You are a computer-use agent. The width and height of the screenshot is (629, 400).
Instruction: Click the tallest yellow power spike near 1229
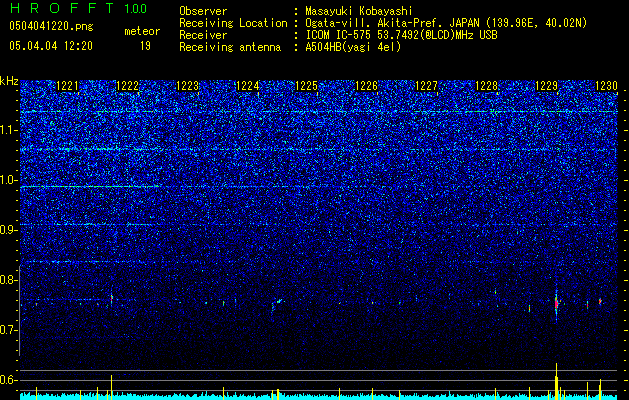(x=556, y=381)
